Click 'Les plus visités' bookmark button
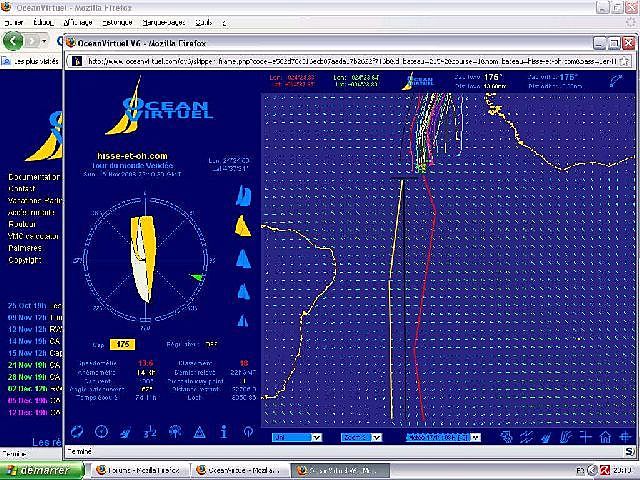 [30, 62]
